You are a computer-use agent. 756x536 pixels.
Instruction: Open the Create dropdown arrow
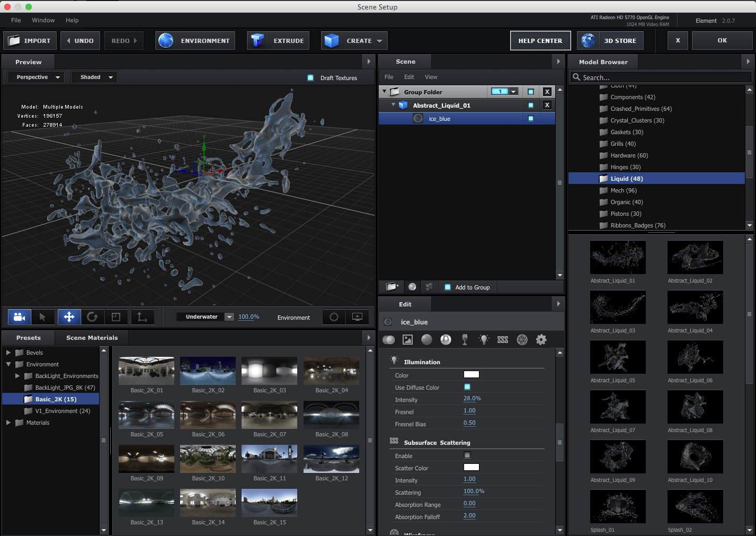point(379,41)
